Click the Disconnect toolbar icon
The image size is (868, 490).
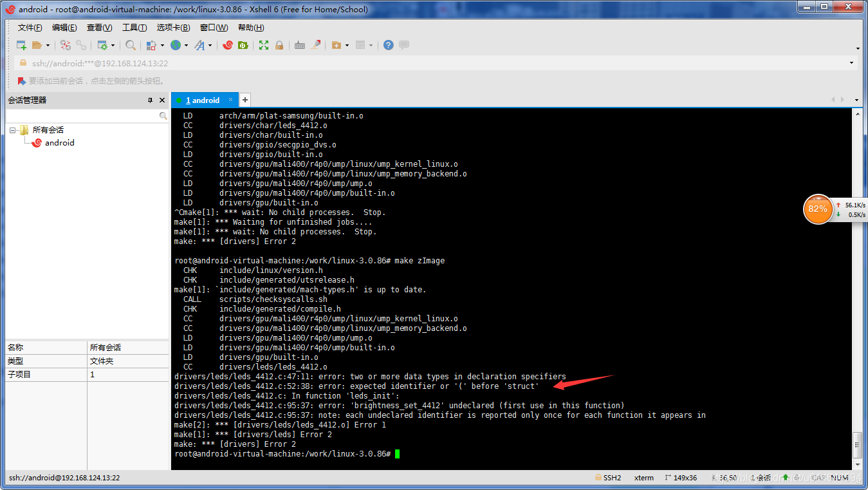(66, 45)
